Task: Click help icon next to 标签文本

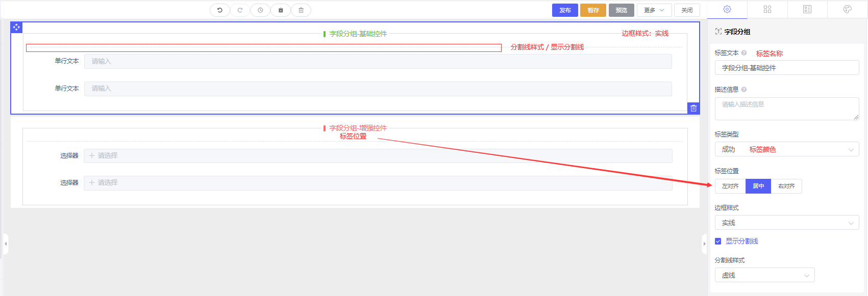Action: click(744, 53)
